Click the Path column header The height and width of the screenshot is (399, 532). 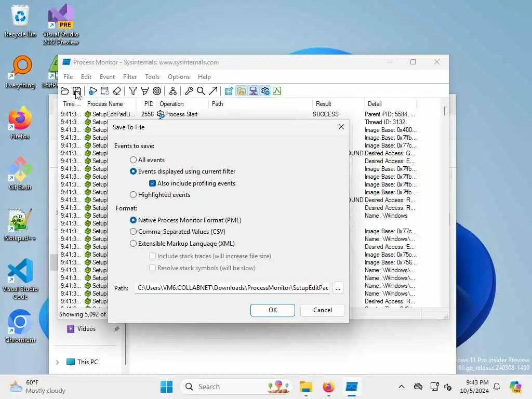coord(260,104)
